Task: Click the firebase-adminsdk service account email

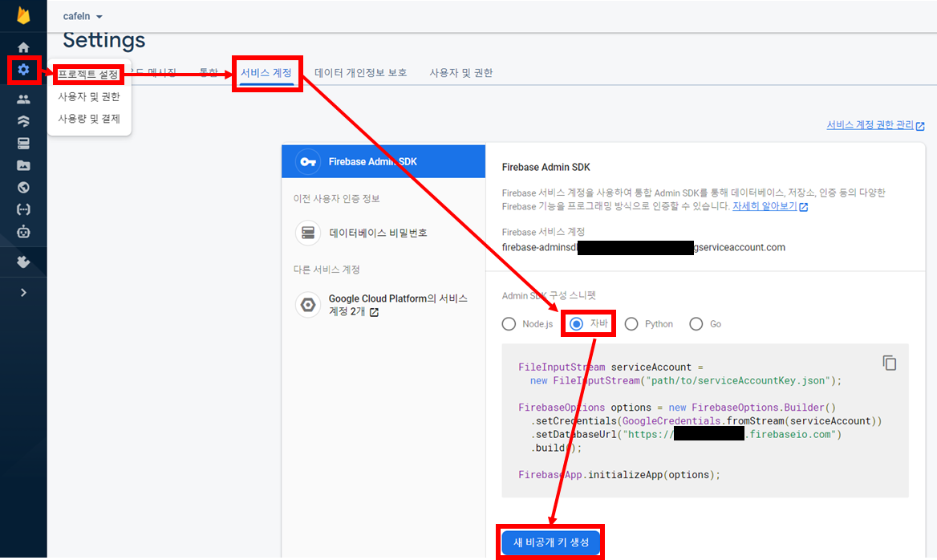Action: [x=643, y=247]
